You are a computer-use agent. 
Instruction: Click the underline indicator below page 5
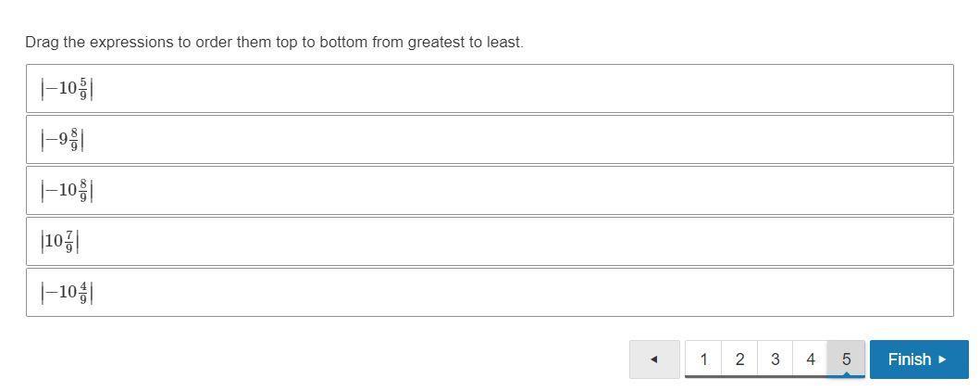[x=846, y=376]
